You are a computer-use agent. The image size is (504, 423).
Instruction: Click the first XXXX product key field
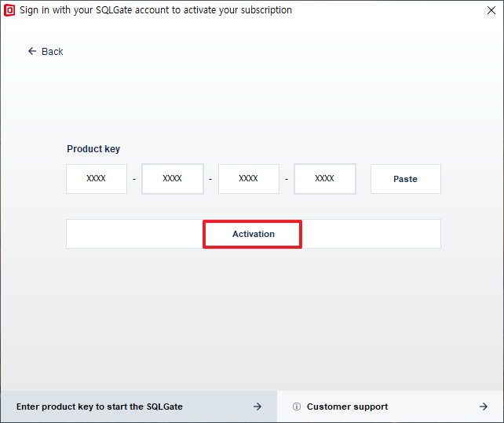click(97, 179)
